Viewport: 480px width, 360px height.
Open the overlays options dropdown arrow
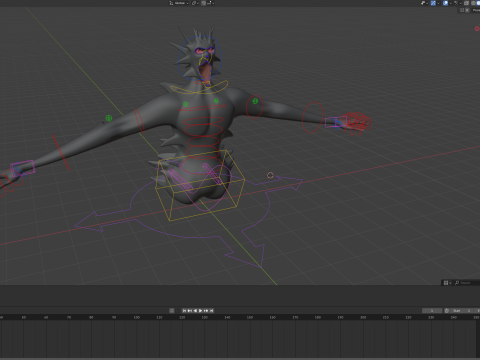[450, 3]
